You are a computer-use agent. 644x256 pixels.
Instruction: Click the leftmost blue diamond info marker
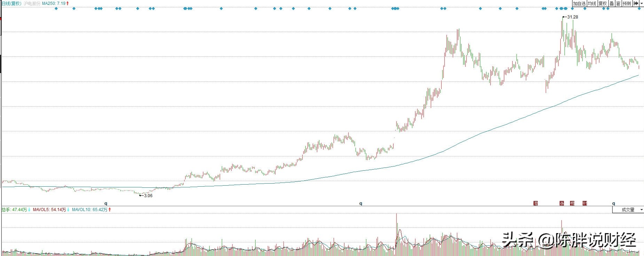56,9
